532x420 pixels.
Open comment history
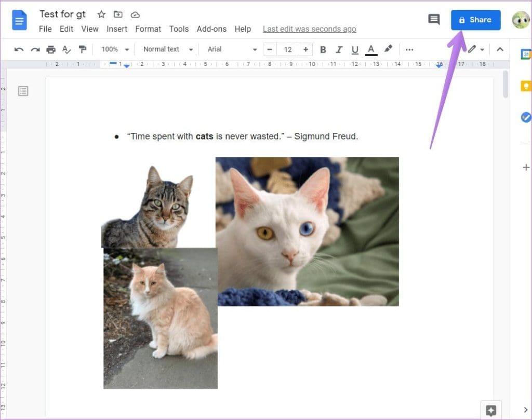[x=434, y=19]
